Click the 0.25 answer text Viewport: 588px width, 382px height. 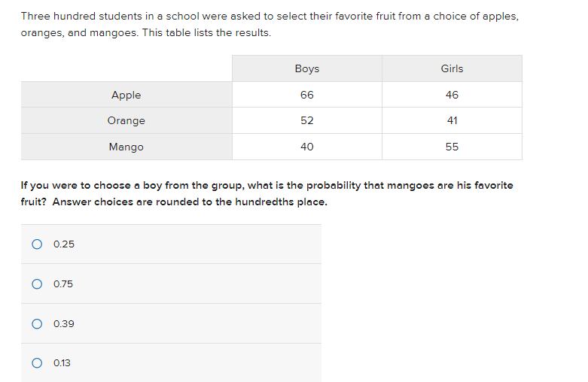64,244
